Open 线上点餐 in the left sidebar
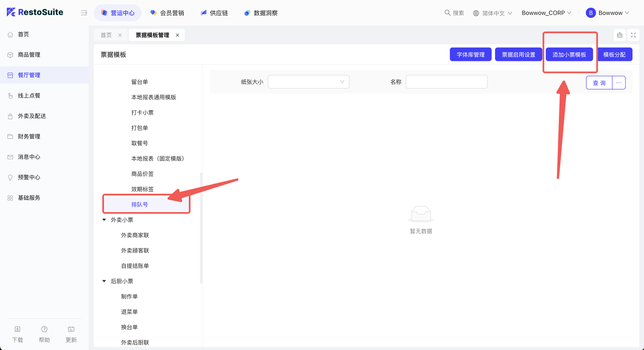This screenshot has width=644, height=350. pyautogui.click(x=29, y=96)
